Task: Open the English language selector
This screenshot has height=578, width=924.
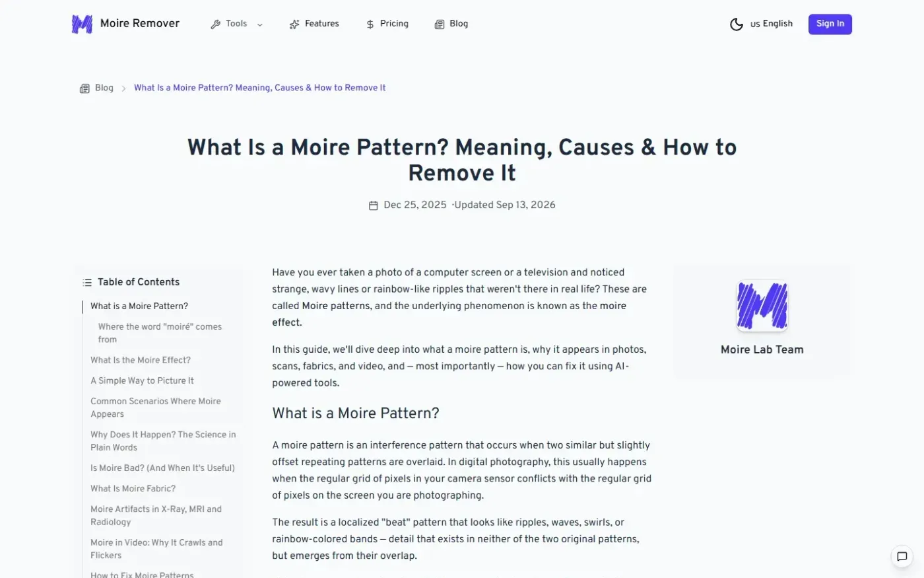Action: pos(772,24)
